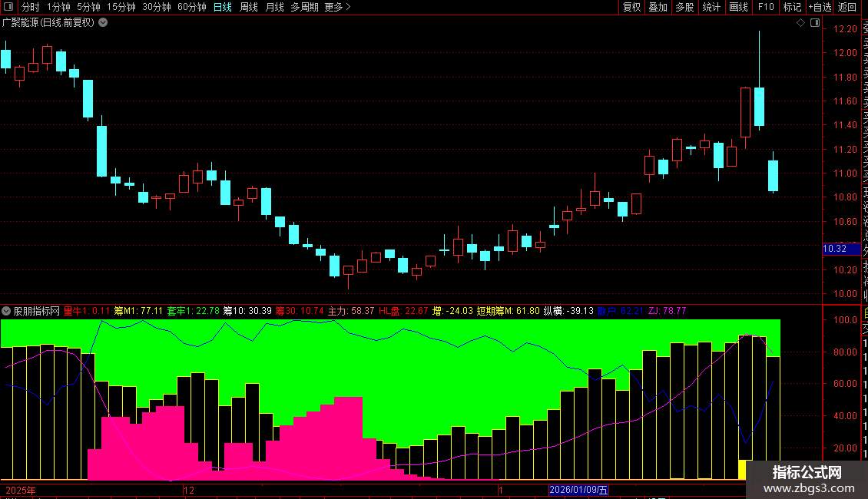Click the 纵横: -39.13 indicator value
The image size is (868, 499).
568,311
